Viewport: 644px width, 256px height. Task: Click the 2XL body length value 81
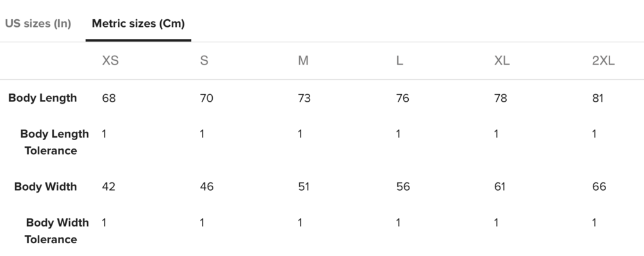coord(598,98)
